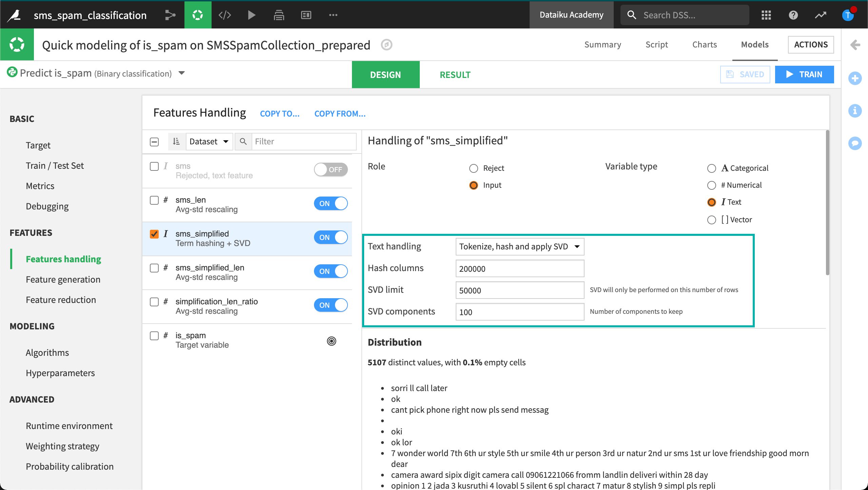Screen dimensions: 868x490
Task: Click the sort order icon in feature list
Action: coord(176,141)
